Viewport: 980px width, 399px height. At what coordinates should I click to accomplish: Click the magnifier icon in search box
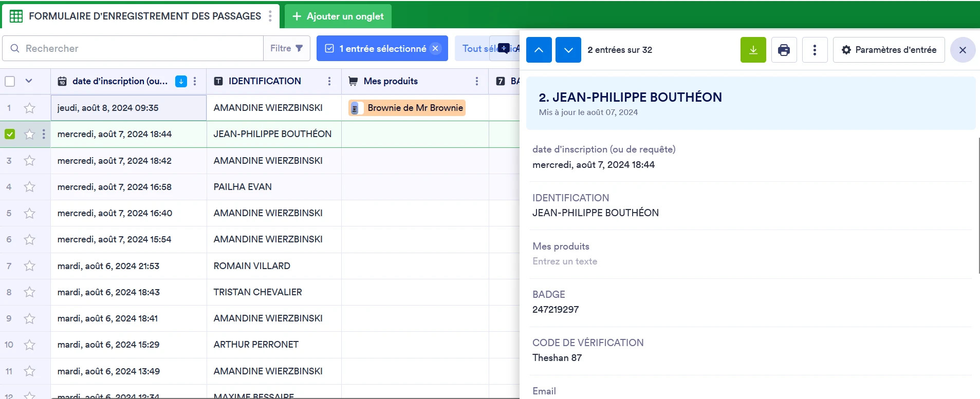[15, 48]
